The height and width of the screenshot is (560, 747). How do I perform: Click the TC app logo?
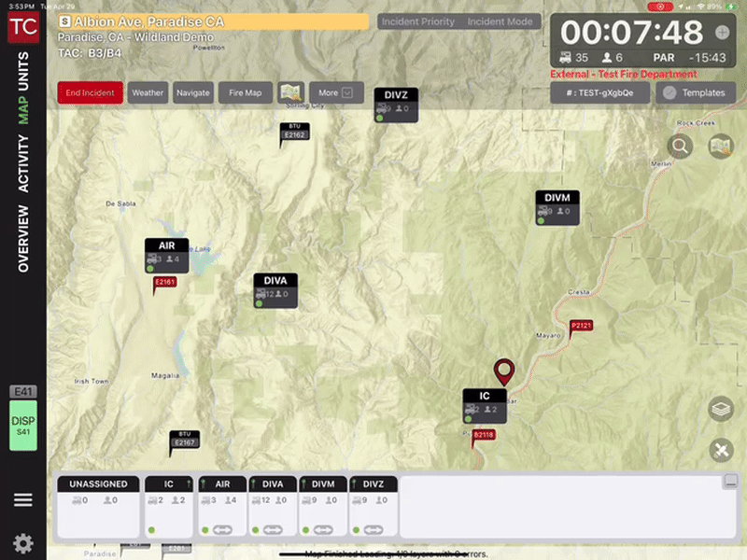point(22,27)
